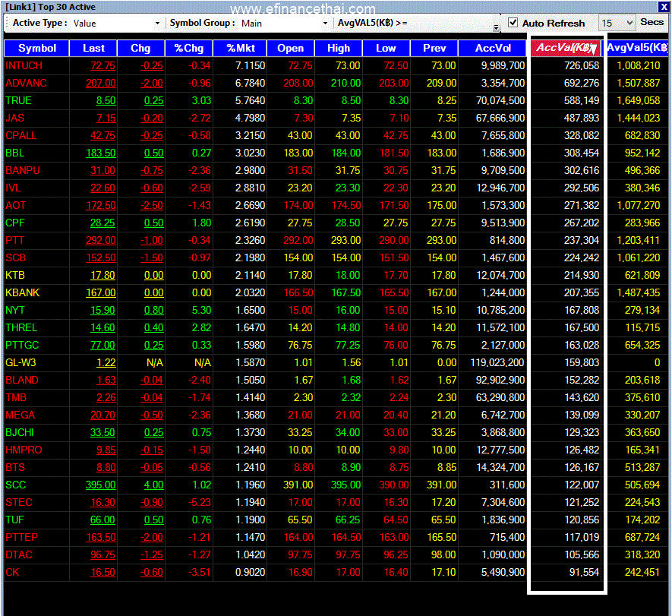Select the CPALL symbol
This screenshot has width=672, height=616.
(21, 135)
